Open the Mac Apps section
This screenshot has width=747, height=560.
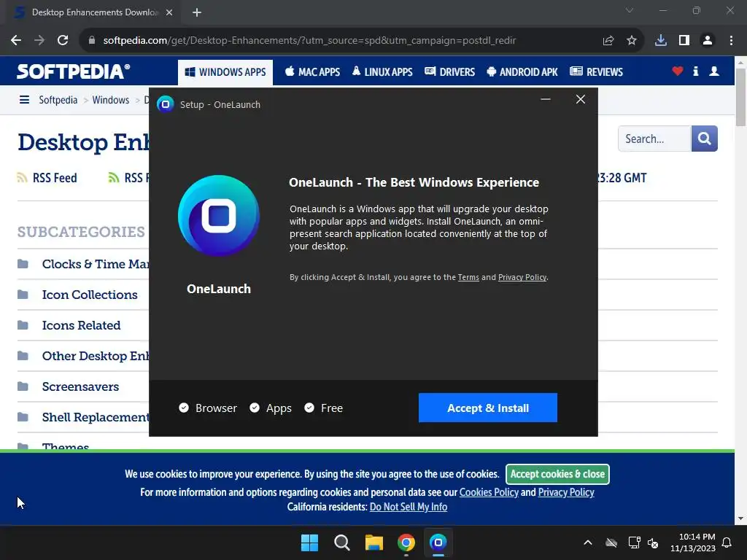pyautogui.click(x=312, y=72)
